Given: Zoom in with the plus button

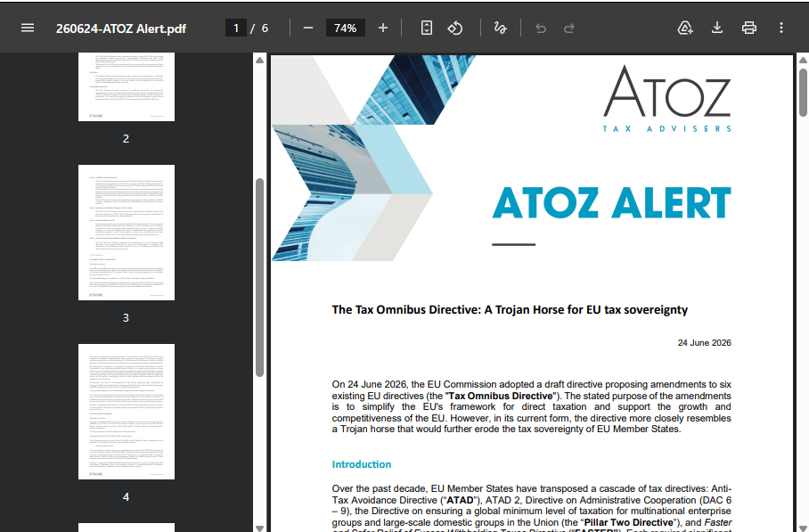Looking at the screenshot, I should pos(383,28).
